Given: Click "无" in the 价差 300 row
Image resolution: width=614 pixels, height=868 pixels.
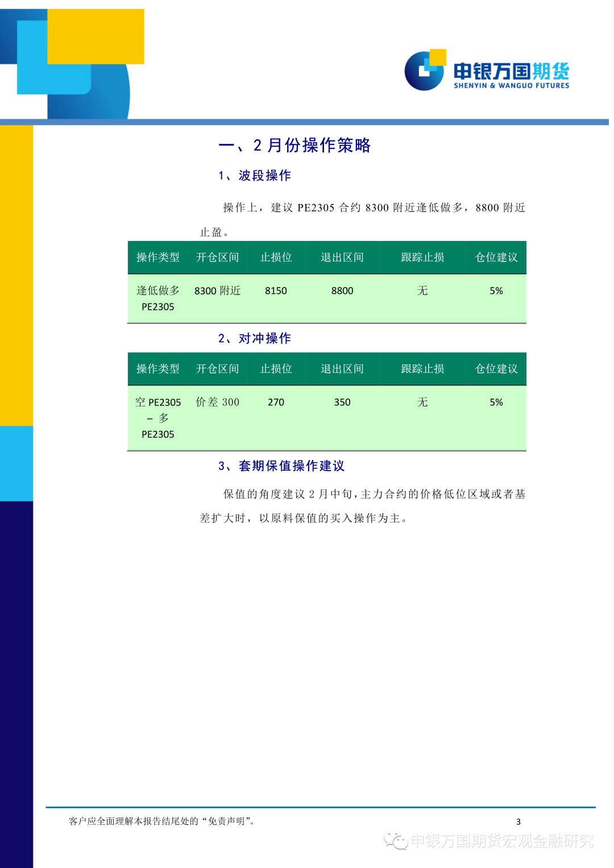Looking at the screenshot, I should tap(422, 402).
